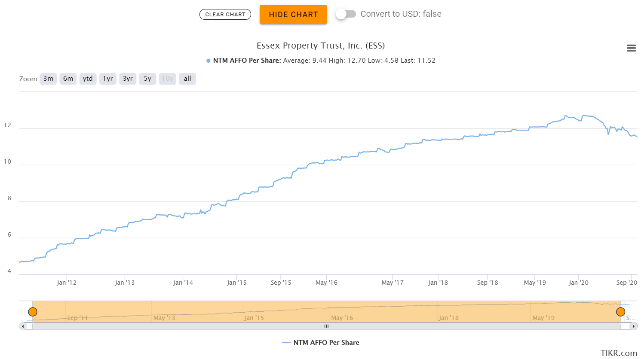Click the May '16 x-axis label
Image resolution: width=644 pixels, height=359 pixels.
click(x=326, y=283)
